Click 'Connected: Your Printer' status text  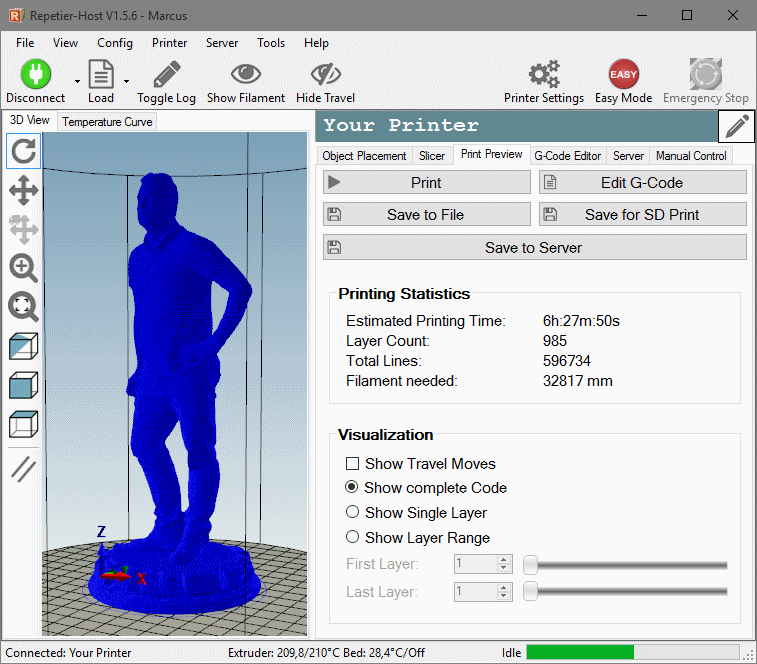(68, 653)
